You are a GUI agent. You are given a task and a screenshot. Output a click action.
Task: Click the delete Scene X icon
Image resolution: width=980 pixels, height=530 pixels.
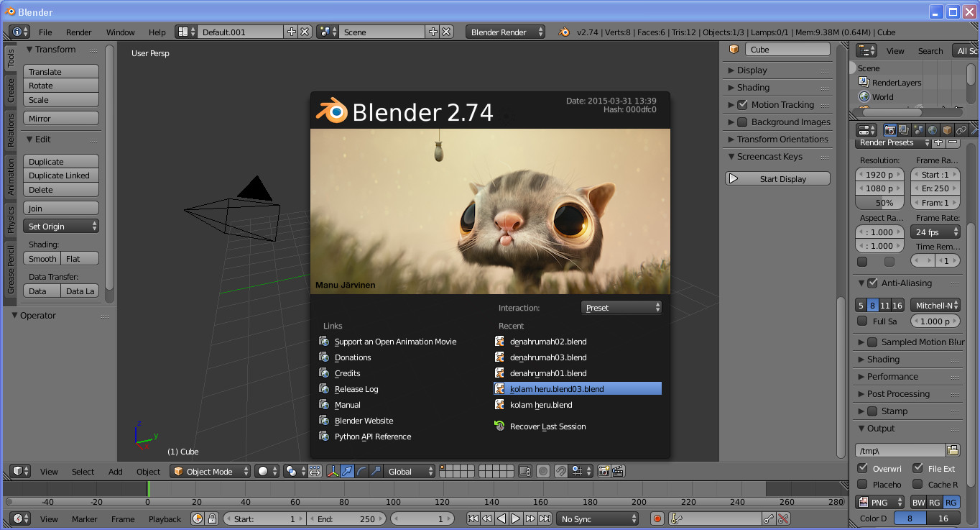447,32
